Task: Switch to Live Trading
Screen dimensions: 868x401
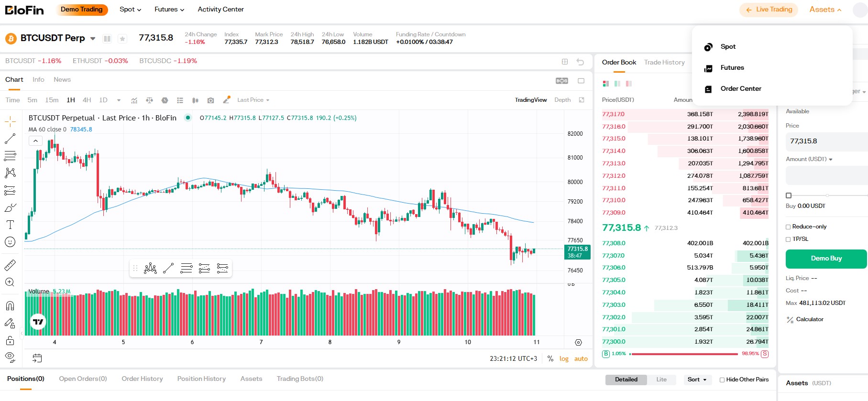Action: (769, 10)
